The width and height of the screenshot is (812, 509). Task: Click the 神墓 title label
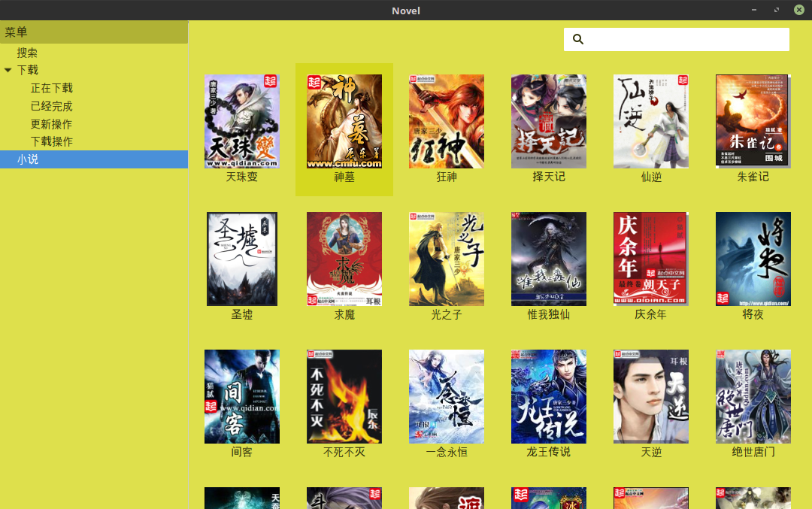click(x=344, y=177)
